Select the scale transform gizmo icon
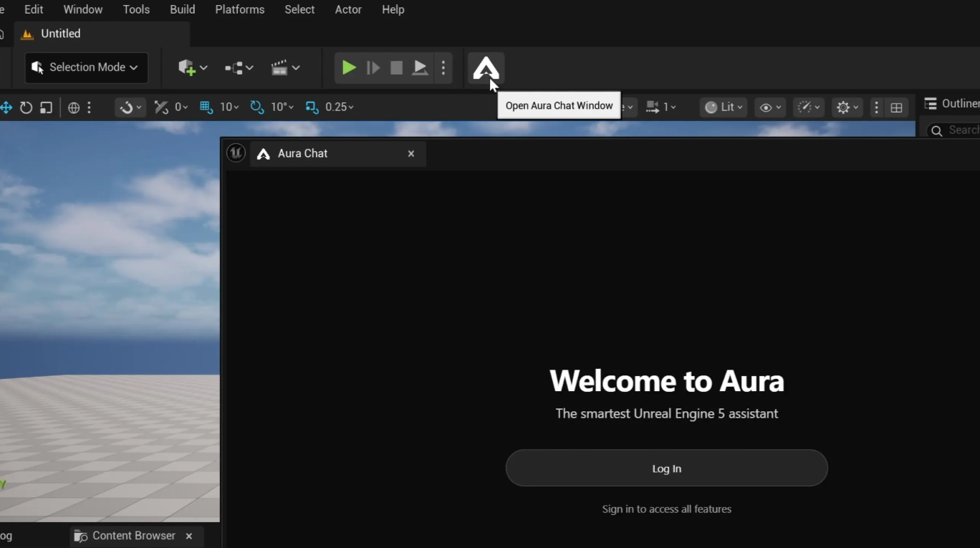Screen dimensions: 980x548 [x=46, y=107]
